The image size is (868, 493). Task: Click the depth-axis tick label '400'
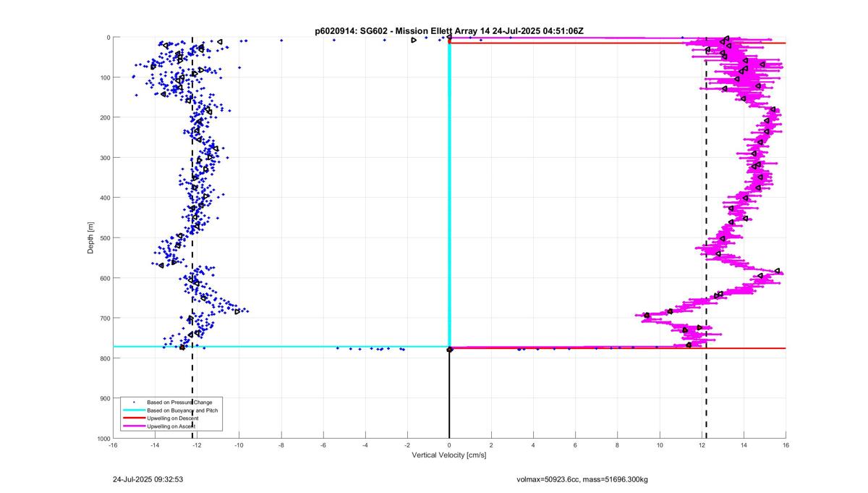pos(105,198)
